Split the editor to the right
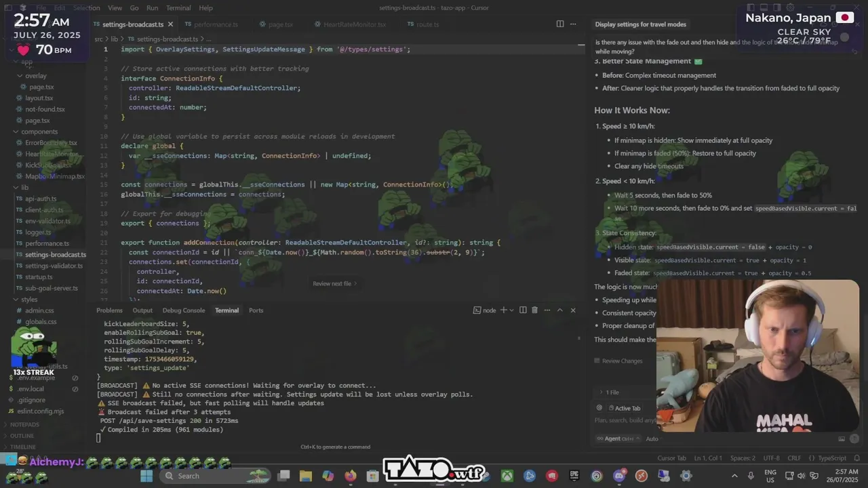 (x=560, y=24)
